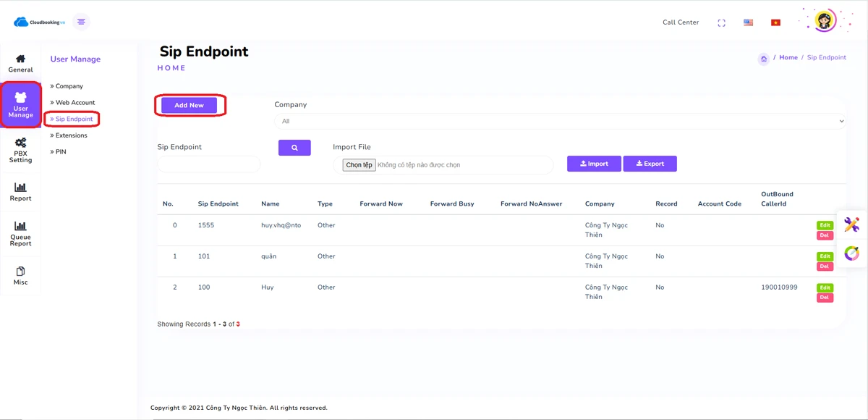
Task: Open the Report section in sidebar
Action: [x=20, y=192]
